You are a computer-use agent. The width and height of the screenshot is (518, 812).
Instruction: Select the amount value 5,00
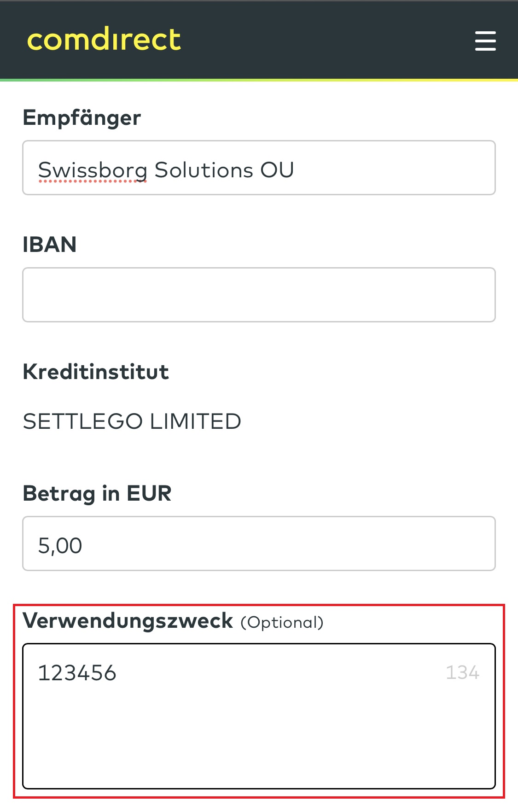click(59, 545)
